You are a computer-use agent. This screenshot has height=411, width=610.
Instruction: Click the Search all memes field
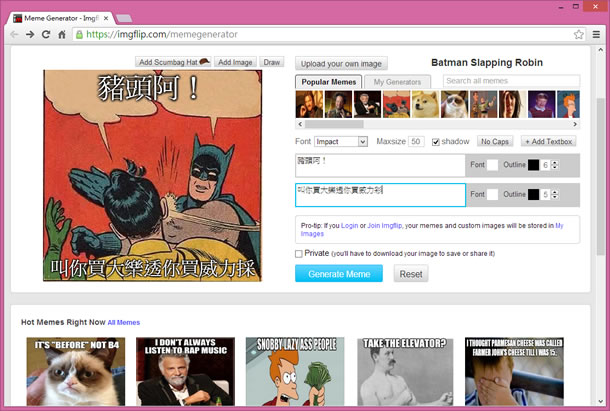[x=510, y=81]
